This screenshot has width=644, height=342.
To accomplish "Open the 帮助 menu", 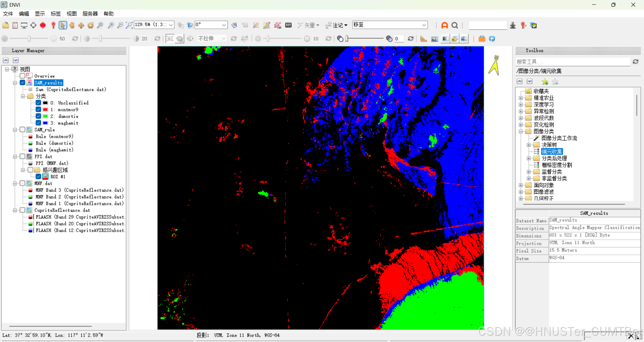I will coord(109,14).
